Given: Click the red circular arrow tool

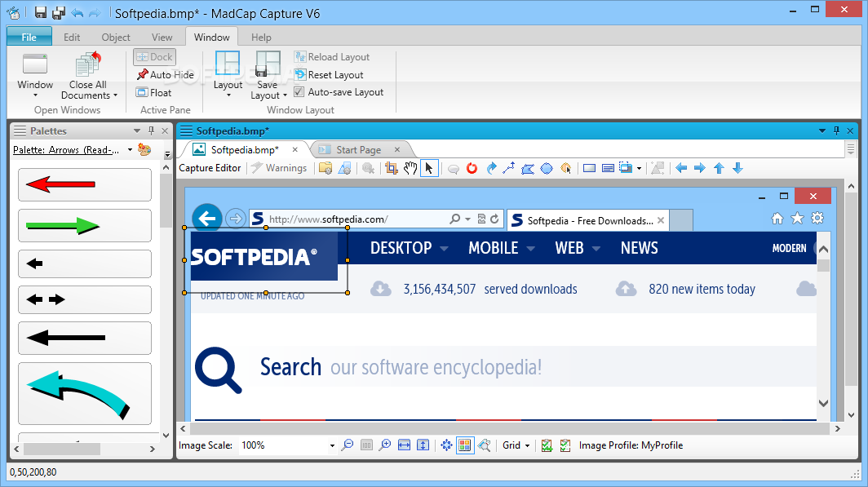Looking at the screenshot, I should pos(472,168).
